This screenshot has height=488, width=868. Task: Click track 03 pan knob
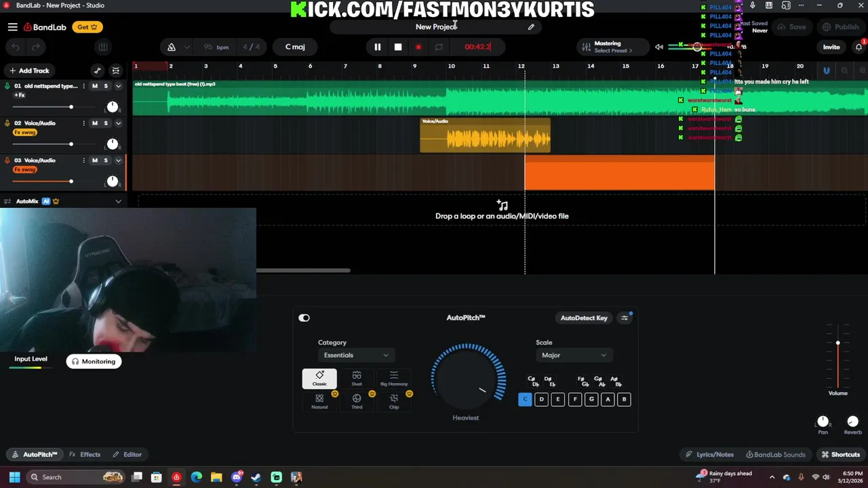click(113, 181)
